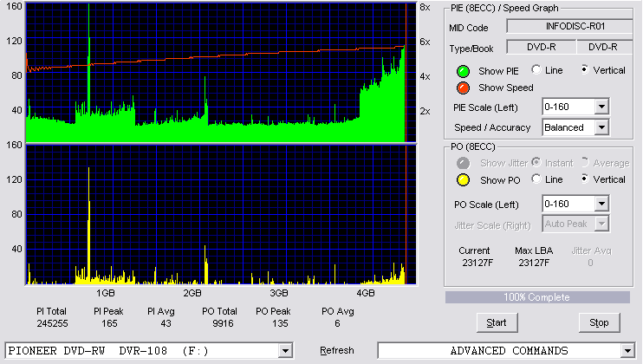Select Vertical mode for PO graph
The width and height of the screenshot is (643, 364).
coord(585,179)
